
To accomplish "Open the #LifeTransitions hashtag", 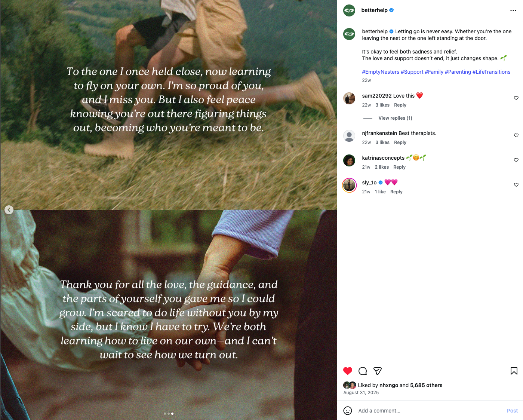I will [491, 72].
